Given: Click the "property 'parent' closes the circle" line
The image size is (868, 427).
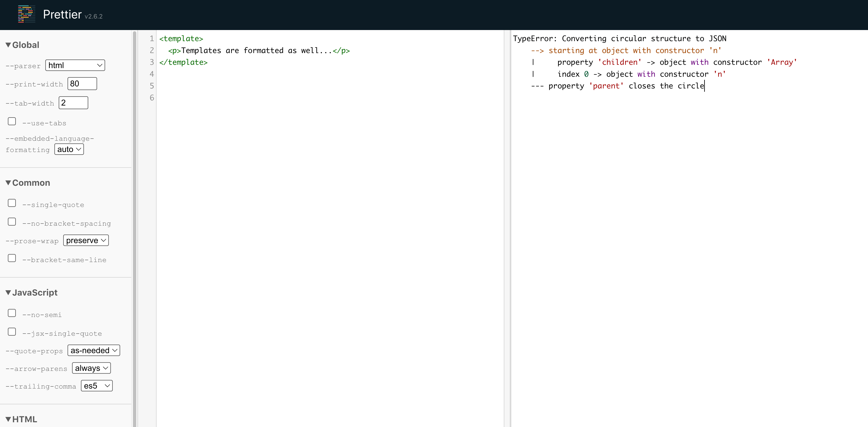Looking at the screenshot, I should coord(618,86).
